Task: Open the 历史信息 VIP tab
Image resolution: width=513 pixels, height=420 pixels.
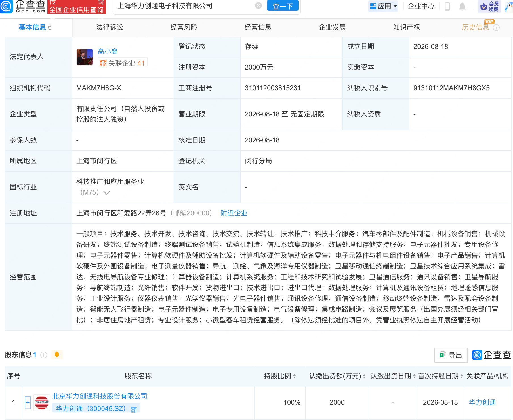Action: [x=476, y=27]
